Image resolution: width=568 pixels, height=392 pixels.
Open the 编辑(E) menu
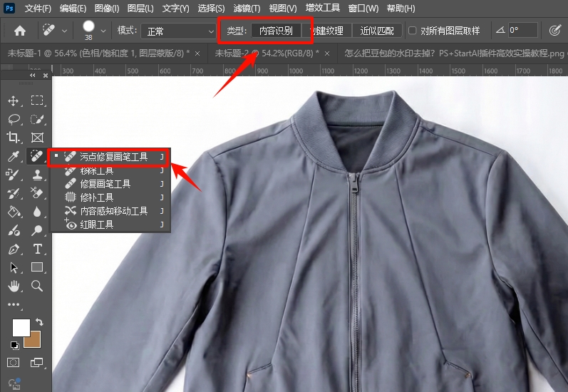(73, 8)
